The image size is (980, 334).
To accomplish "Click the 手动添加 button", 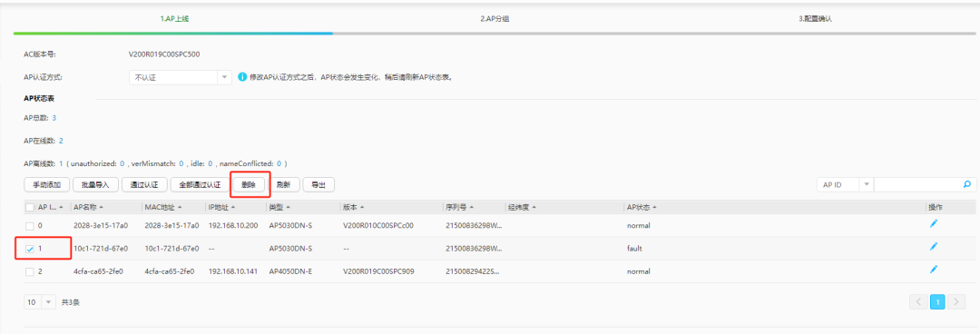I will pos(46,184).
